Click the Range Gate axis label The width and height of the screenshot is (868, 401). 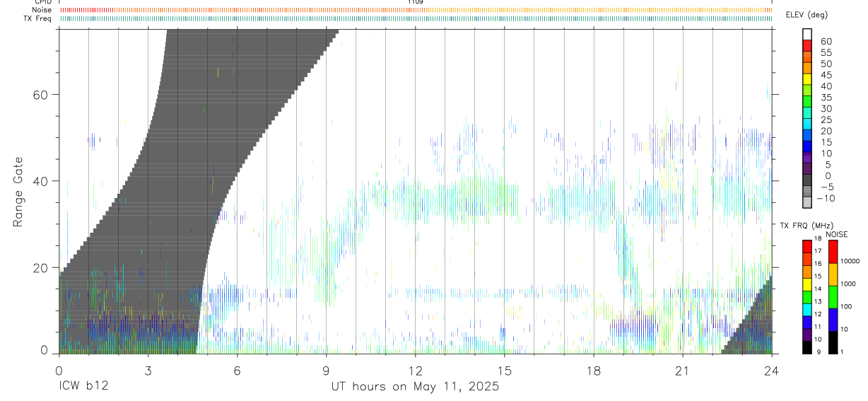18,193
